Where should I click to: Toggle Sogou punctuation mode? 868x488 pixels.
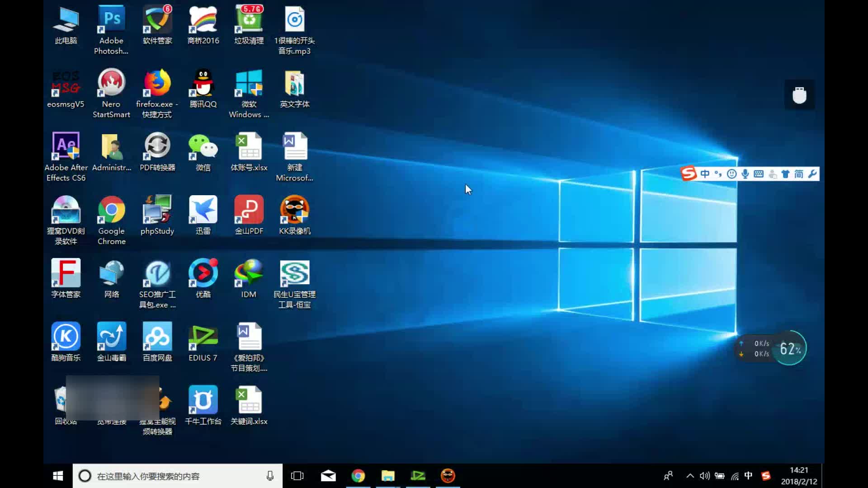click(x=718, y=174)
